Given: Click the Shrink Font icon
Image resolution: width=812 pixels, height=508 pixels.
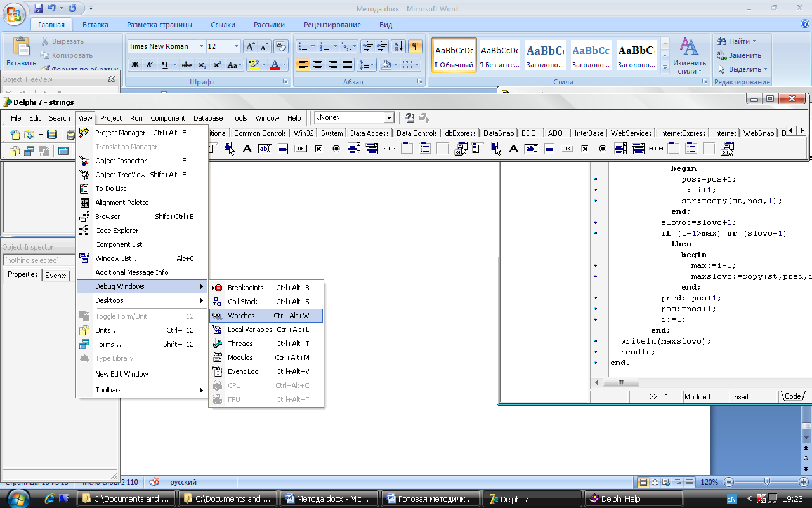Looking at the screenshot, I should pyautogui.click(x=264, y=46).
